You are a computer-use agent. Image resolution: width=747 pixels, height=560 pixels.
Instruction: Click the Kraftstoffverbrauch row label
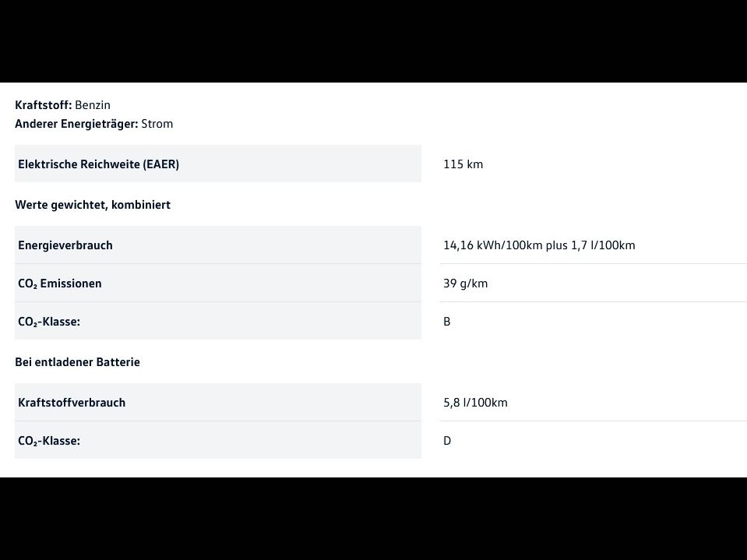click(72, 403)
